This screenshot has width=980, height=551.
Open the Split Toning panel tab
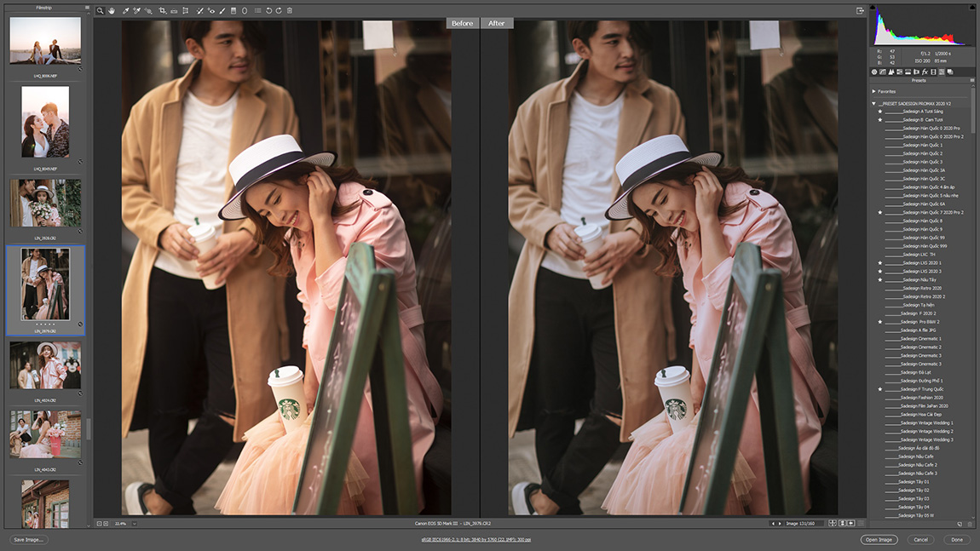tap(908, 72)
